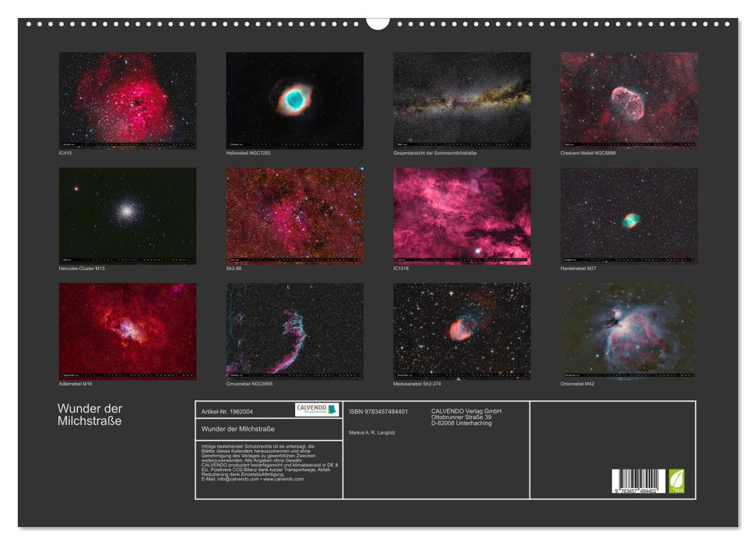The height and width of the screenshot is (545, 756).
Task: Click the ISBN 9783457484401 text
Action: pos(378,411)
